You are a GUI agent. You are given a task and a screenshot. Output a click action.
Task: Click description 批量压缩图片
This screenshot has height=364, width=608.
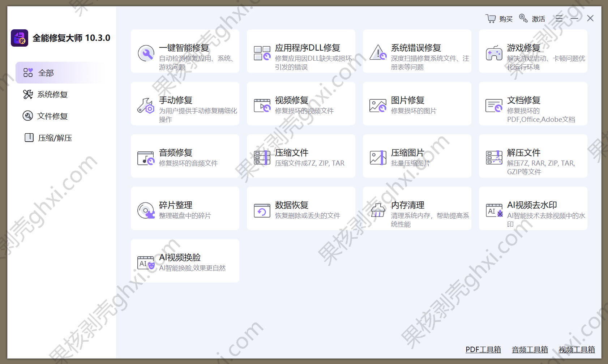pyautogui.click(x=411, y=163)
